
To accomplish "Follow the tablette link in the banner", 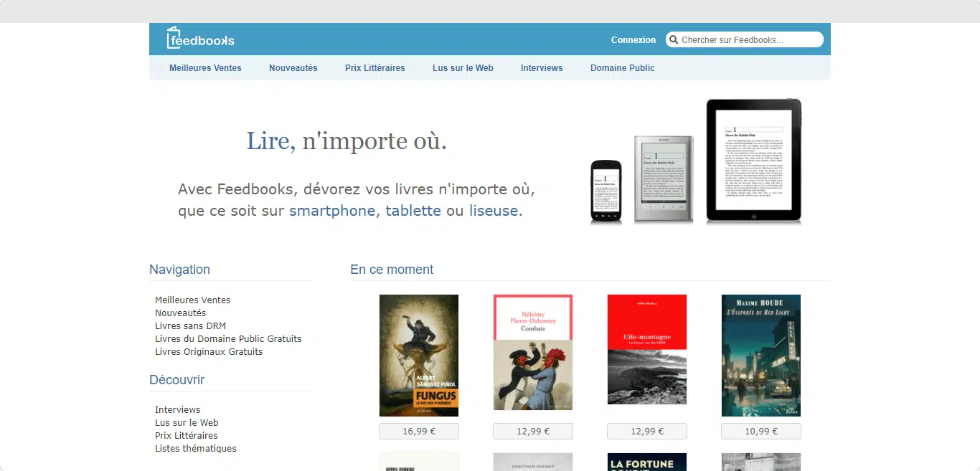I will (x=413, y=211).
